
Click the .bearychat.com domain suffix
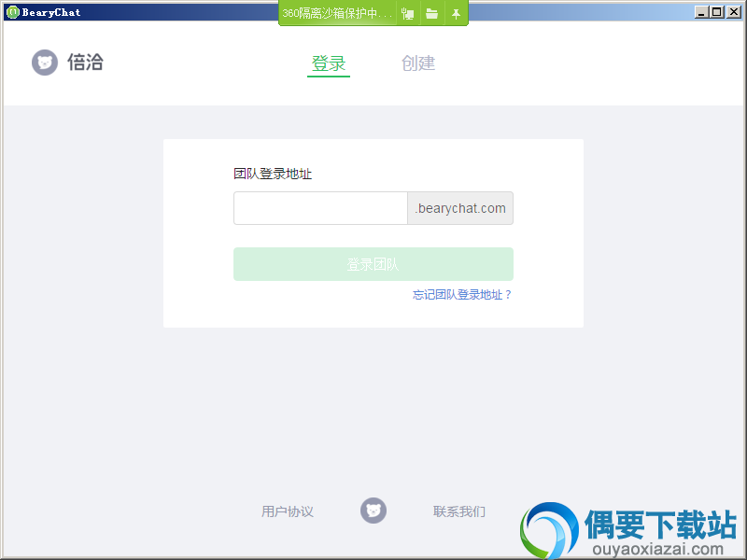(x=460, y=208)
